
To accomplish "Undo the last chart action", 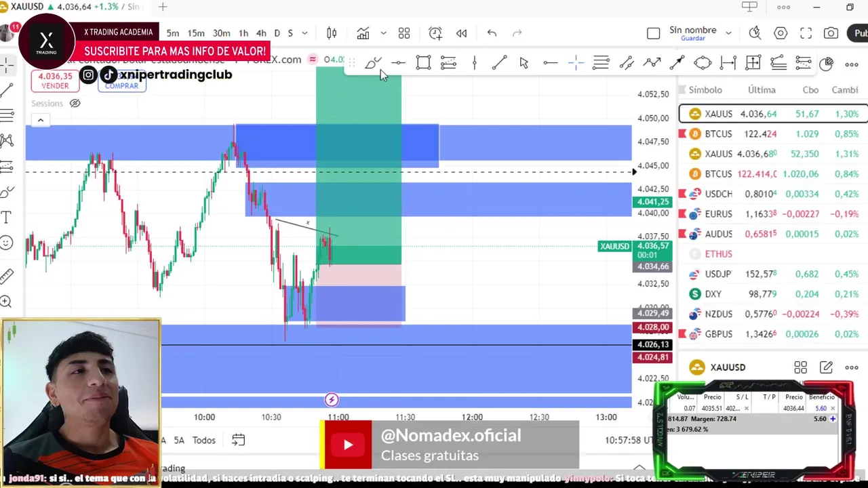I will pyautogui.click(x=492, y=33).
